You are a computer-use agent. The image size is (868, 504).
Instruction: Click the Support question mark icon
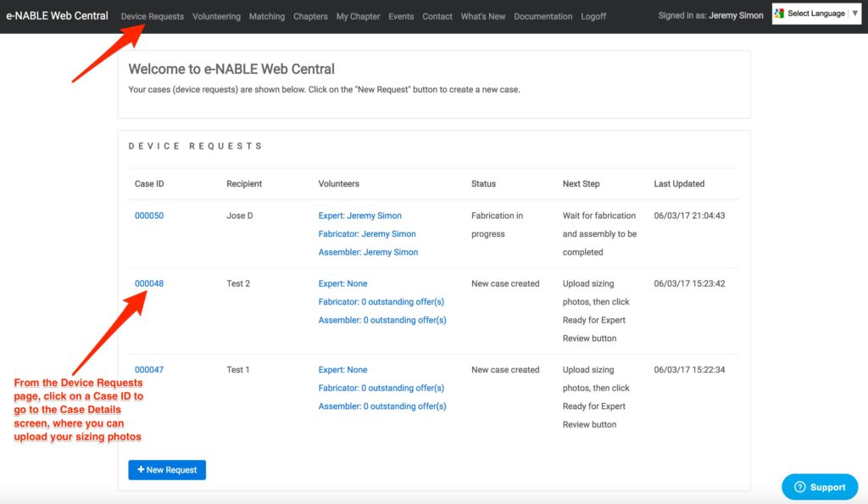(800, 487)
